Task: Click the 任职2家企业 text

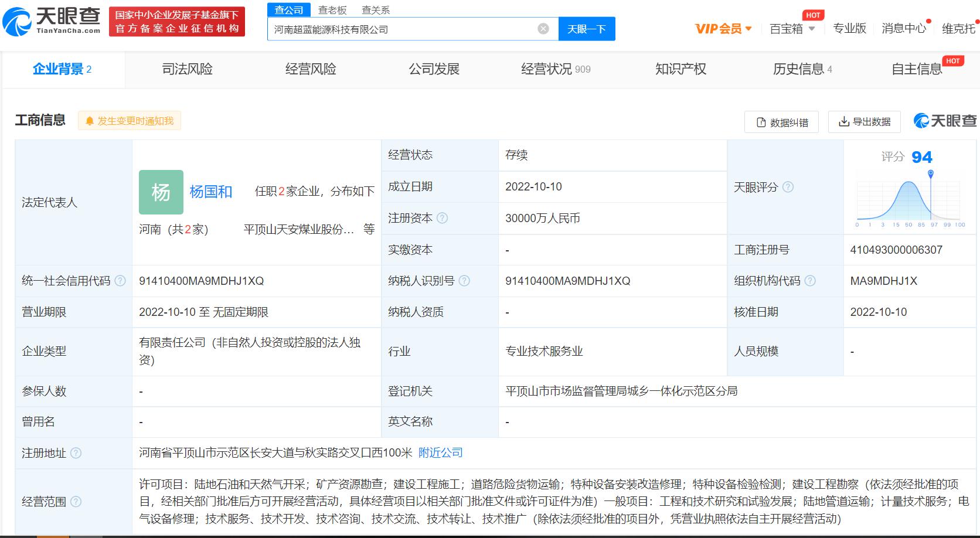Action: pos(288,191)
